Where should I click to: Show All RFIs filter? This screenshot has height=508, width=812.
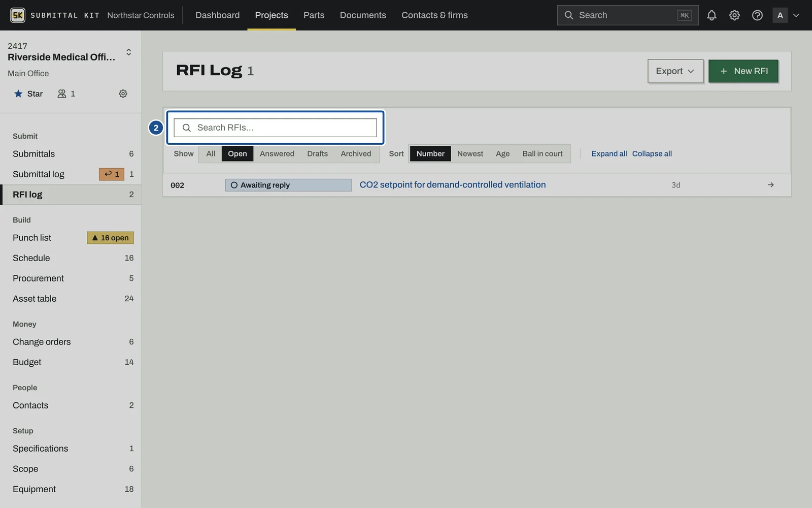click(211, 154)
